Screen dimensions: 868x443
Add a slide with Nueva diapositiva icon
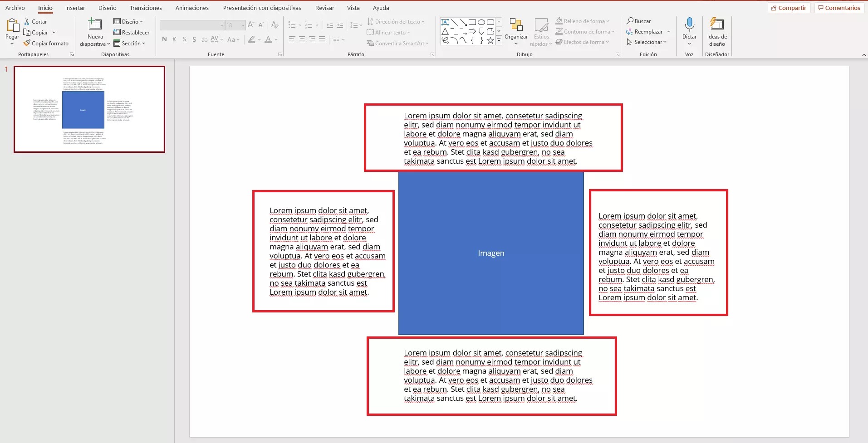point(95,24)
